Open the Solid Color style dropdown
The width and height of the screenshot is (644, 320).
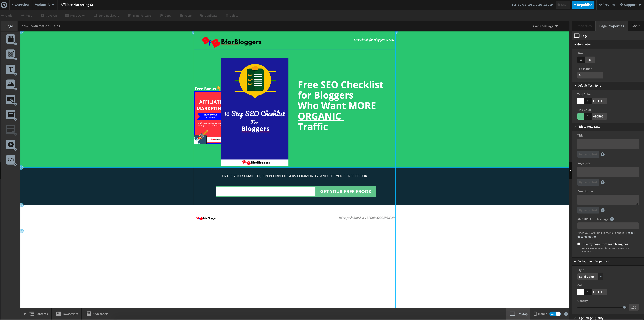coord(590,277)
